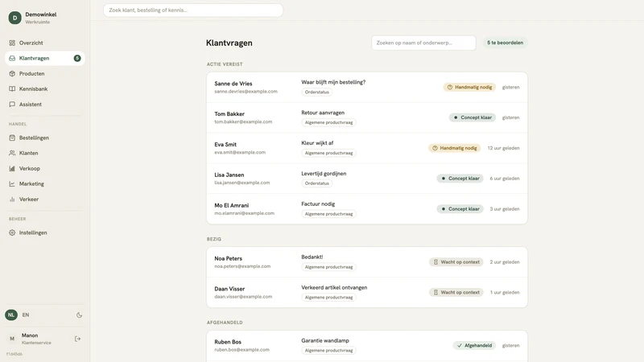The width and height of the screenshot is (644, 362).
Task: Select Verkoop in the Handel section
Action: pyautogui.click(x=45, y=168)
